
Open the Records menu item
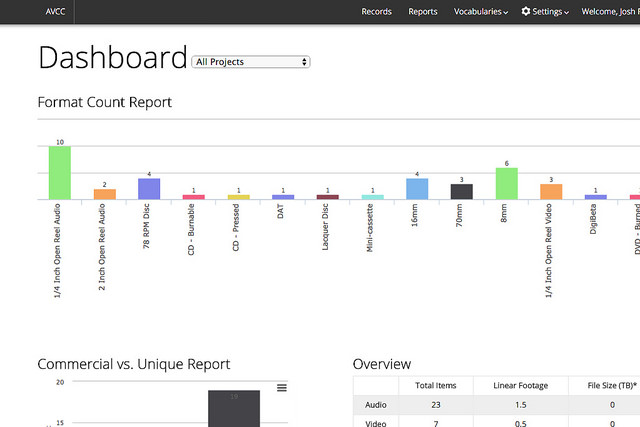coord(376,12)
